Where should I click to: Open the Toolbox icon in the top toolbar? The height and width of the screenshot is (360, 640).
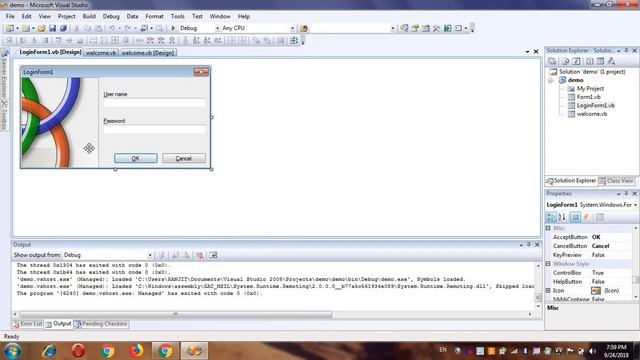coord(436,28)
